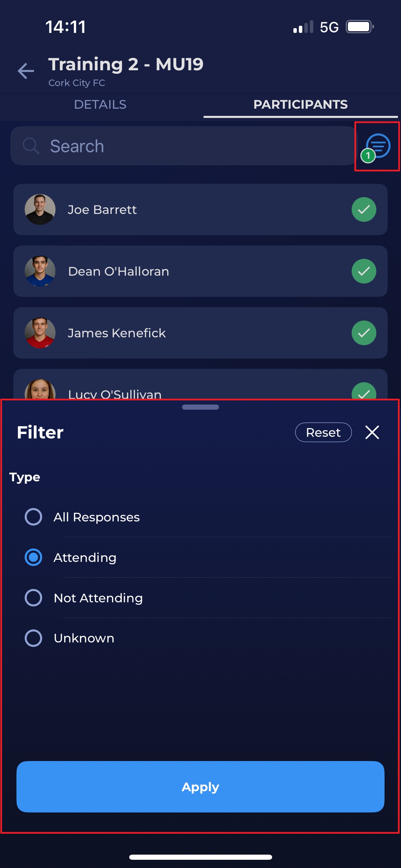401x868 pixels.
Task: Select the All Responses radio option
Action: tap(34, 517)
